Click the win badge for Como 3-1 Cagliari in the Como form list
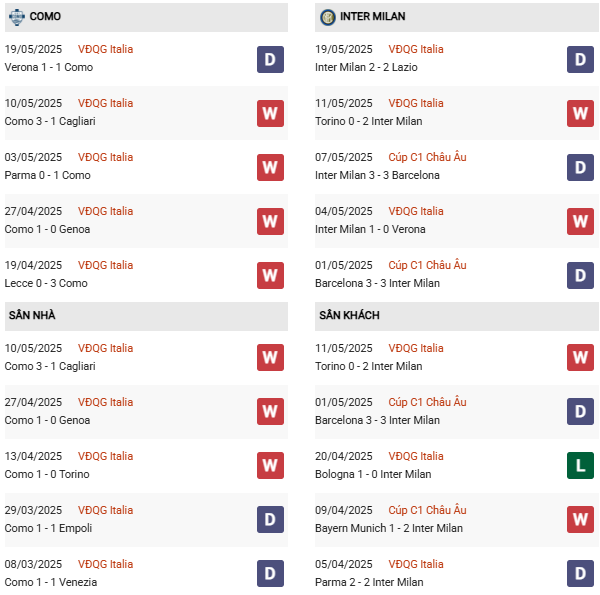 pyautogui.click(x=270, y=113)
